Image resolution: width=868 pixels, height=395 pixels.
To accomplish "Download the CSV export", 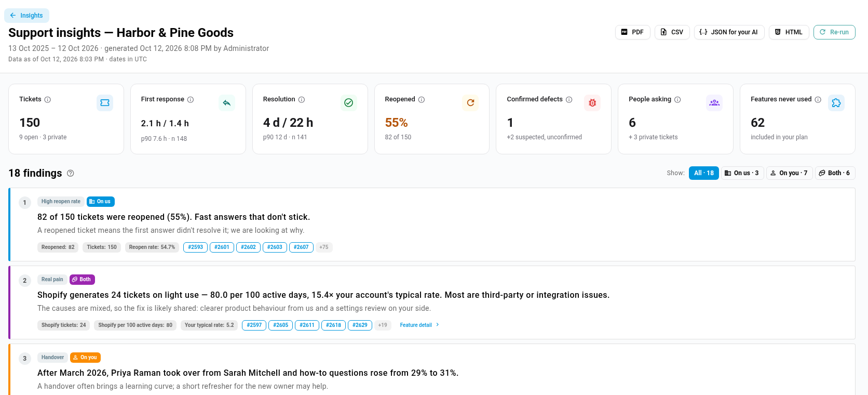I will pyautogui.click(x=672, y=32).
